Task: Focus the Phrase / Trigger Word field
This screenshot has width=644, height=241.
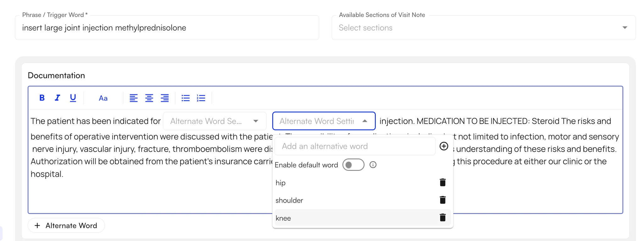Action: tap(167, 28)
